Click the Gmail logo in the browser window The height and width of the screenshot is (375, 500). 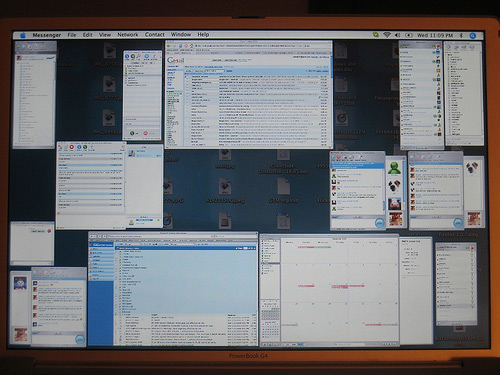click(x=175, y=60)
